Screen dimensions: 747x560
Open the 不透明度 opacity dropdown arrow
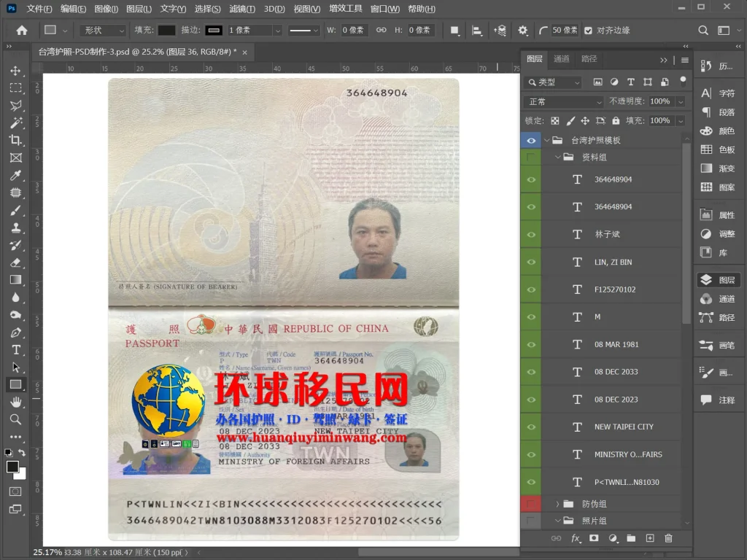(x=681, y=102)
